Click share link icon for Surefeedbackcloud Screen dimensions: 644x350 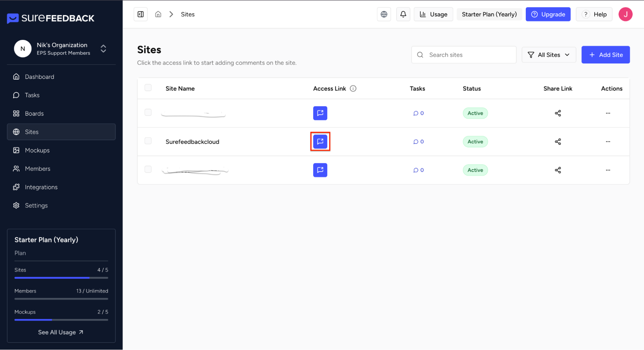click(x=558, y=142)
